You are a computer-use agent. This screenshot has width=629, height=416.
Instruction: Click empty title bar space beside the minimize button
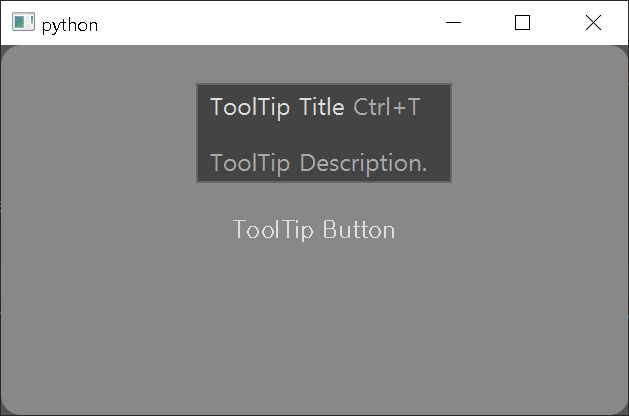click(281, 22)
